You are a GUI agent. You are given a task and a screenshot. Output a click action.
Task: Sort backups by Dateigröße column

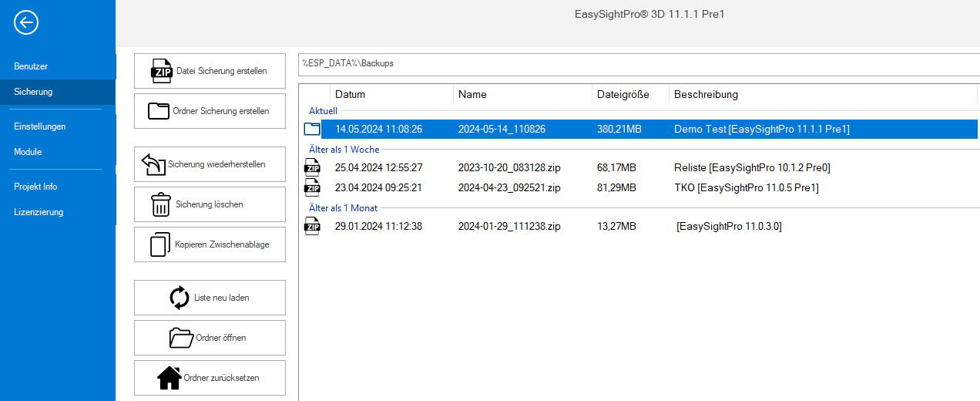[623, 94]
